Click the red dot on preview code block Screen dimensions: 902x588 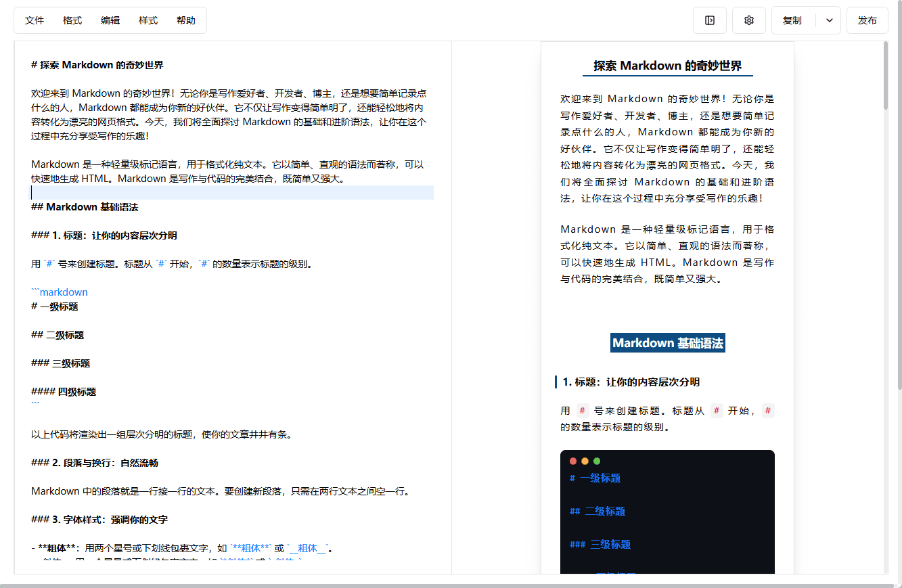click(x=573, y=461)
